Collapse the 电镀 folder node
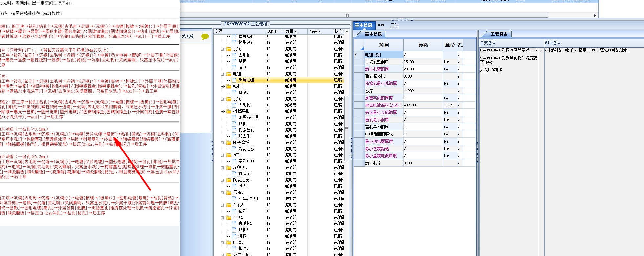 click(222, 74)
